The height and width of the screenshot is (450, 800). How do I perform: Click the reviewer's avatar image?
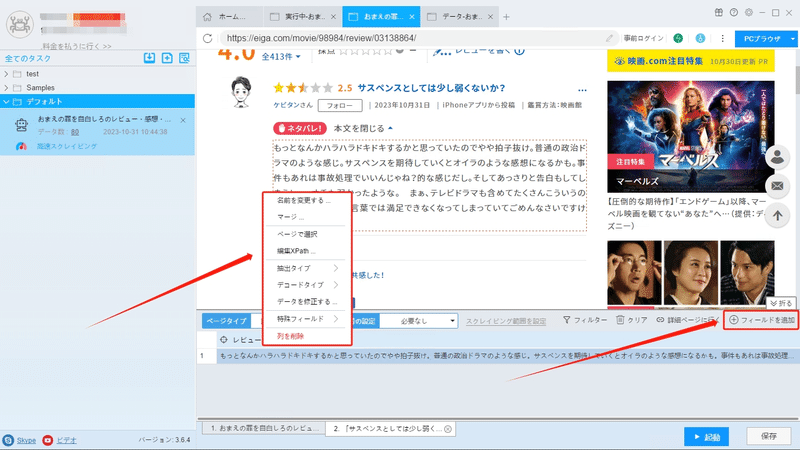[241, 92]
